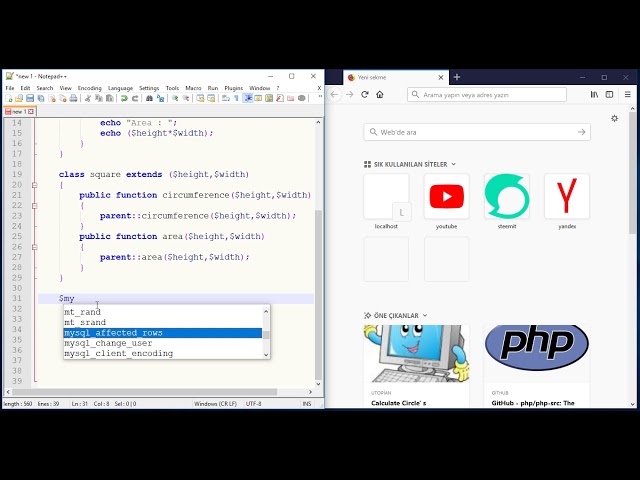Open 'GitHub - php/php-src' highlight card
This screenshot has width=640, height=480.
[536, 366]
